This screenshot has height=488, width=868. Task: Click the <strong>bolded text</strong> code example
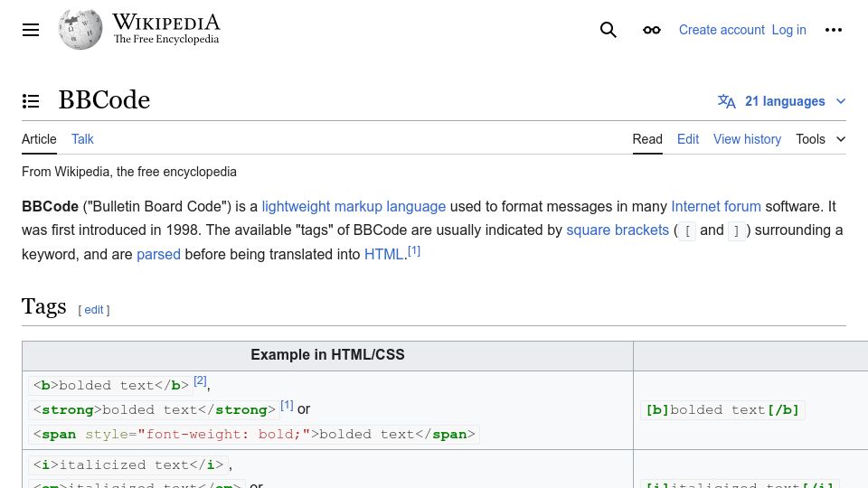point(155,410)
